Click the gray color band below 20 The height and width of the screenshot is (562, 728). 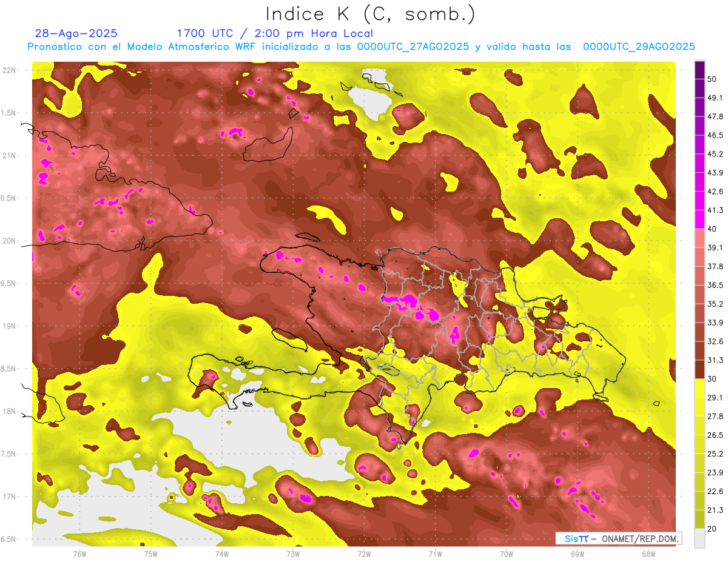pyautogui.click(x=699, y=538)
